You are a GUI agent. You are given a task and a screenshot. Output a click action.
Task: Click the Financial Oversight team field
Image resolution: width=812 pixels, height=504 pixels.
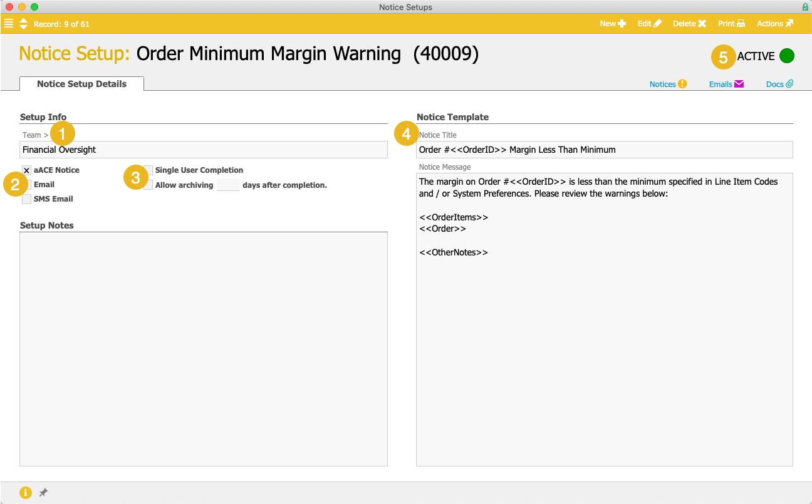(204, 150)
